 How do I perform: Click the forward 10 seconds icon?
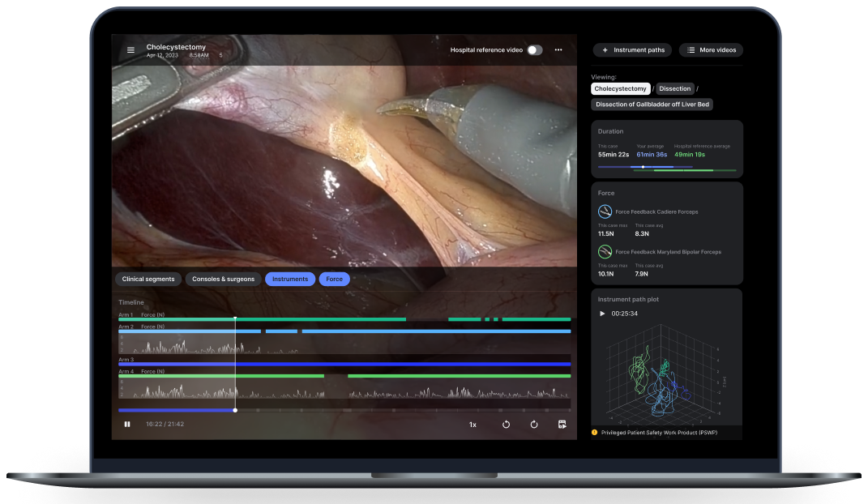(x=533, y=424)
